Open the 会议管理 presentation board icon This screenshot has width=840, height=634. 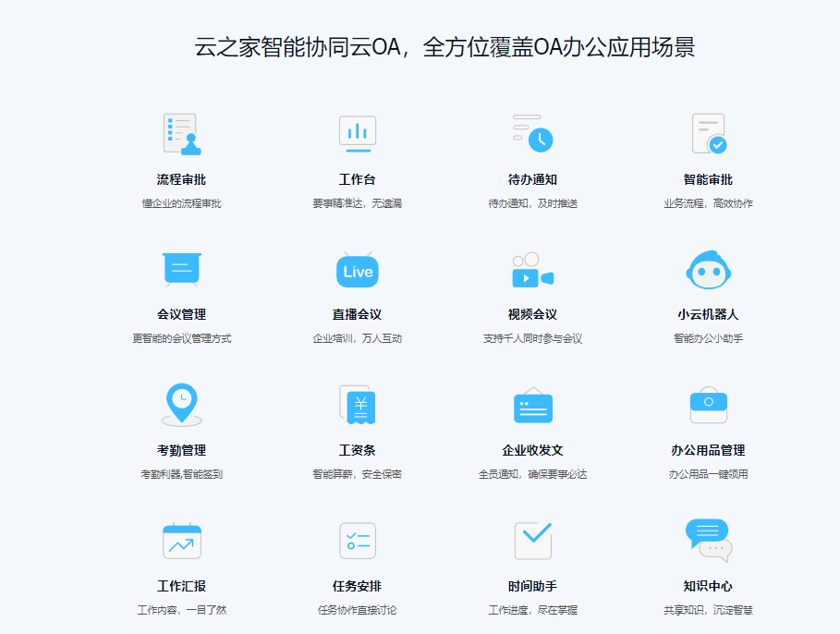point(182,270)
